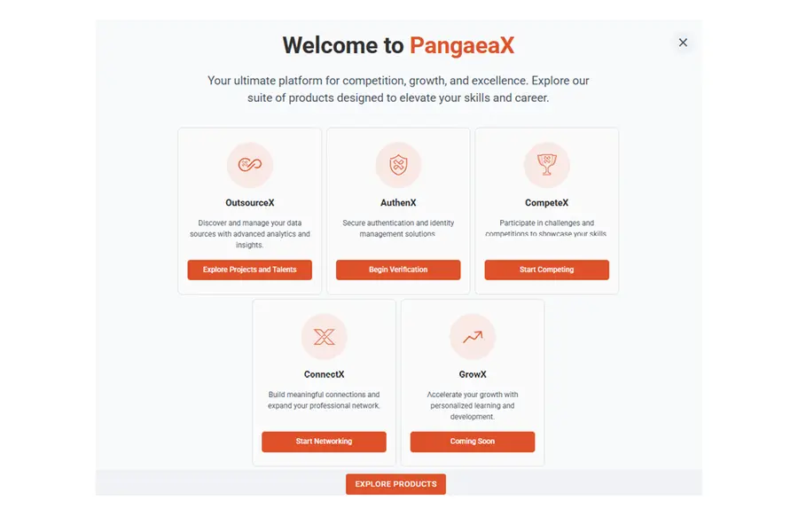Click the OutsourceX card title
This screenshot has height=532, width=798.
250,203
